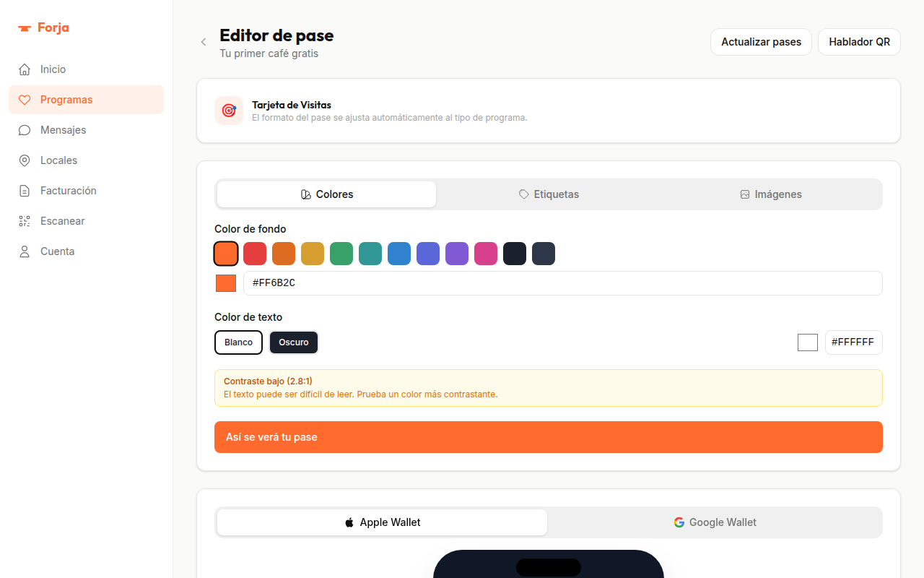Screen dimensions: 924x578
Task: Click the Google logo icon
Action: (x=679, y=522)
